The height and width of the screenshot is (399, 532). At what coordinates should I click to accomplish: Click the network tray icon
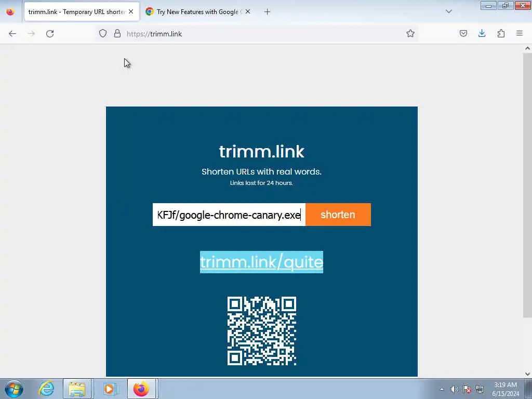[x=480, y=389]
